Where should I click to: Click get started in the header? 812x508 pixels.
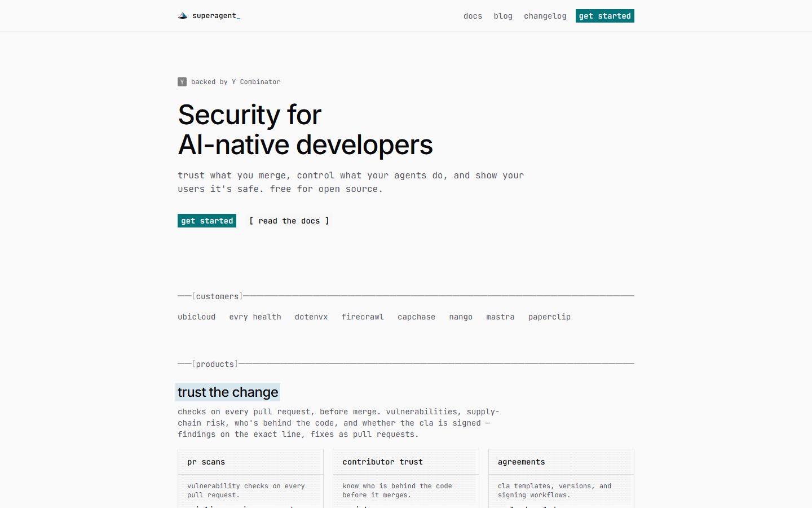pos(605,16)
